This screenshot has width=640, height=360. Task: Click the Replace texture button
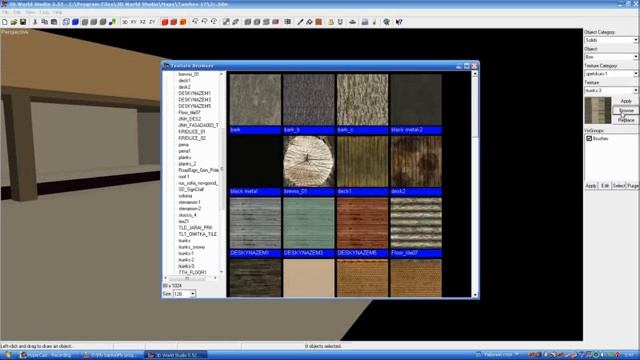point(626,120)
